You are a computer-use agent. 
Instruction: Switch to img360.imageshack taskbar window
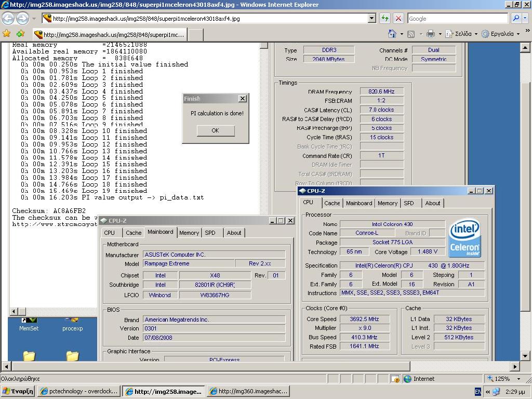click(x=248, y=391)
